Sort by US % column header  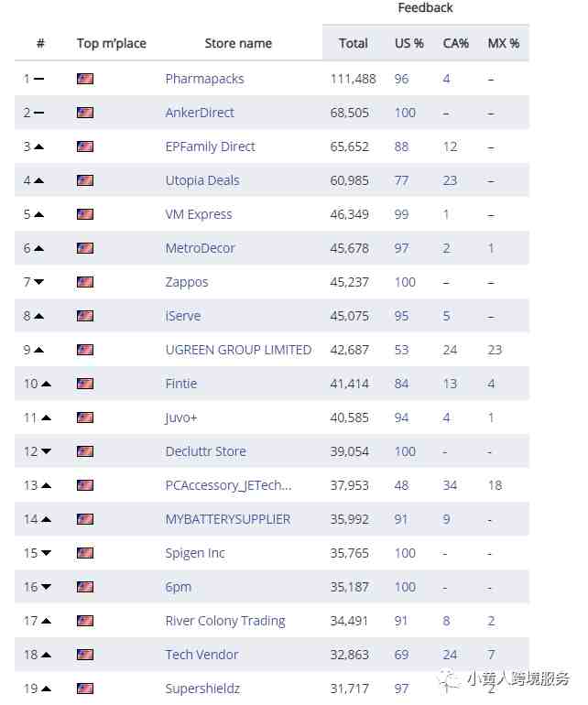[409, 43]
